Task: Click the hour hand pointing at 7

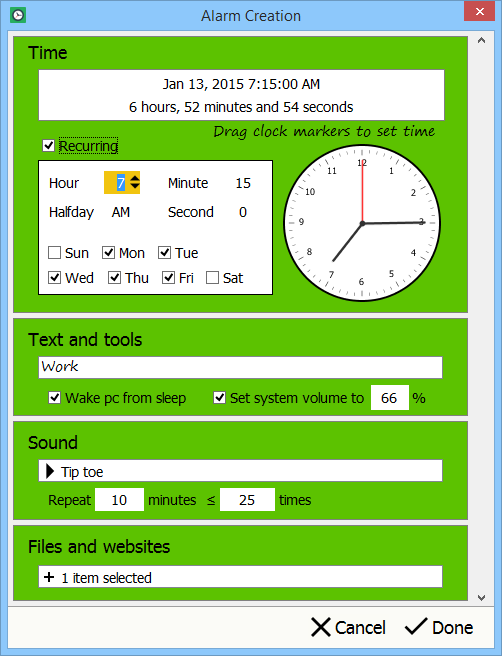Action: (x=348, y=242)
